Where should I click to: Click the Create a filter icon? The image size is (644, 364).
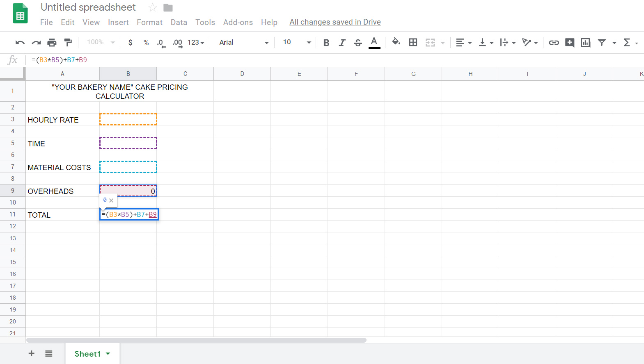602,42
